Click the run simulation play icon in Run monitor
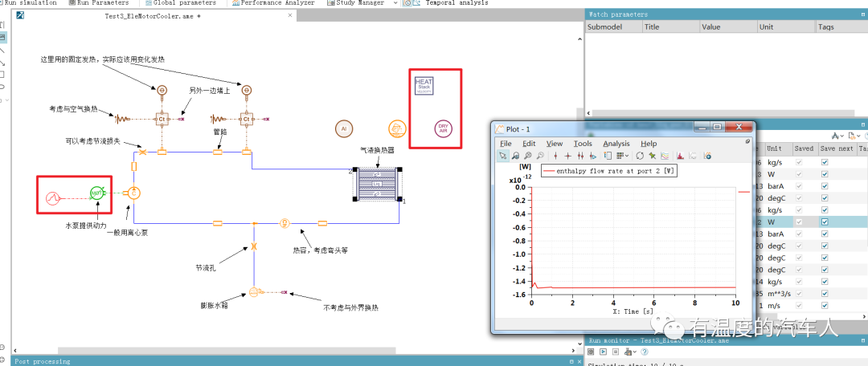 coord(604,352)
